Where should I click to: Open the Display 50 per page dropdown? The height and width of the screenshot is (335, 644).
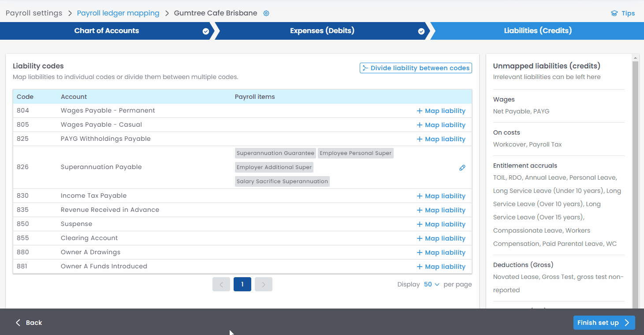click(x=432, y=285)
